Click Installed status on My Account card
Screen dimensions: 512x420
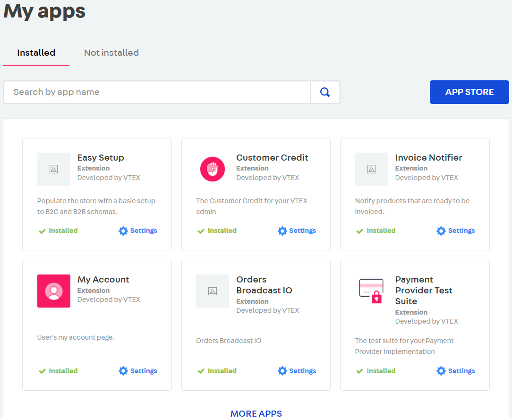(63, 371)
